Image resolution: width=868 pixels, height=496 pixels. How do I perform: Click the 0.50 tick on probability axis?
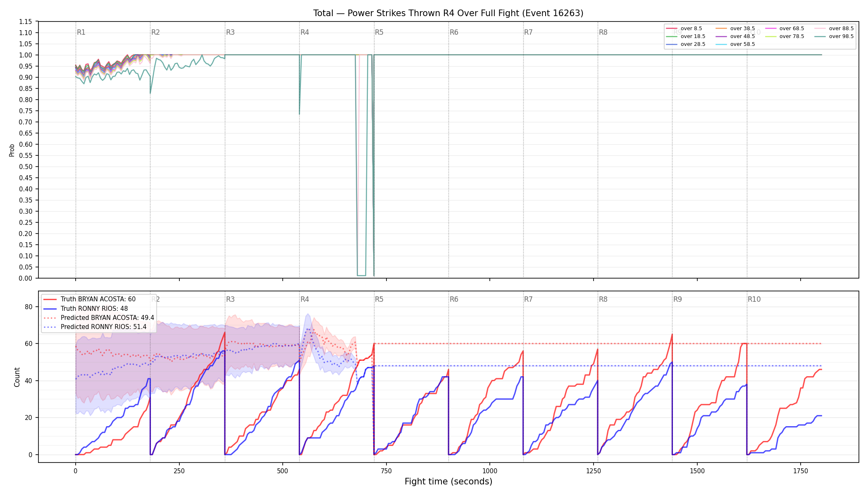tap(26, 167)
